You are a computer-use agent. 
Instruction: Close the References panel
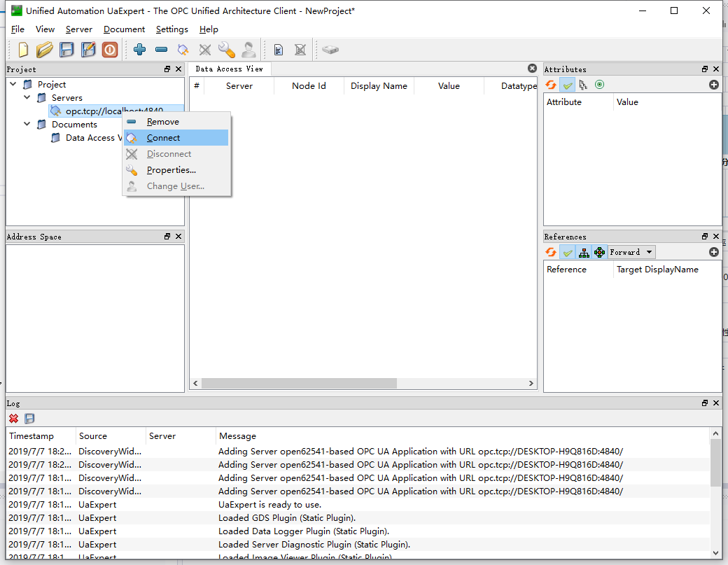716,237
